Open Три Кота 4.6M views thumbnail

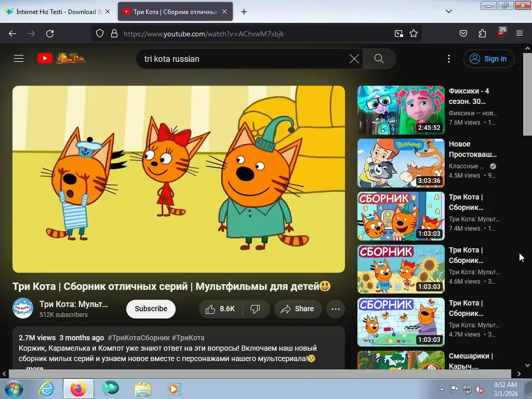pos(401,269)
